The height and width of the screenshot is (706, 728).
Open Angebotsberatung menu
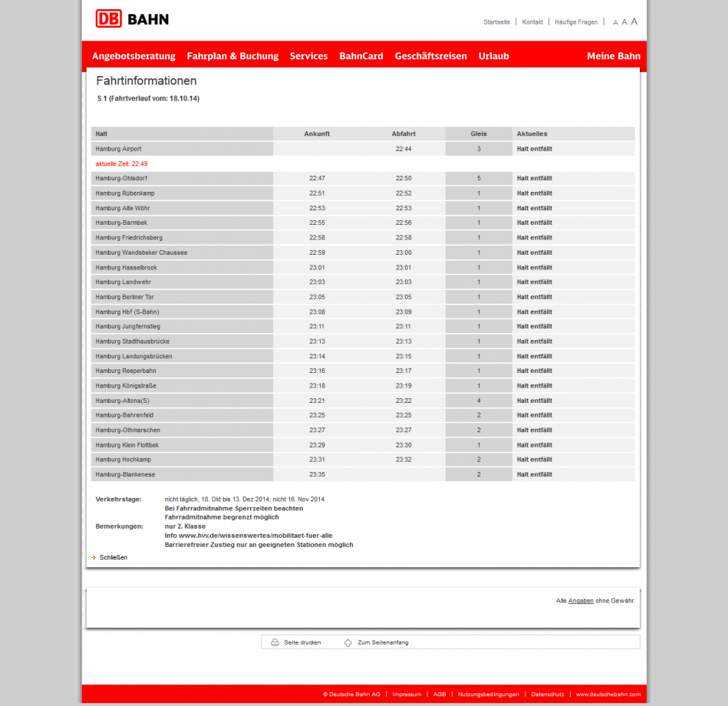[x=133, y=56]
